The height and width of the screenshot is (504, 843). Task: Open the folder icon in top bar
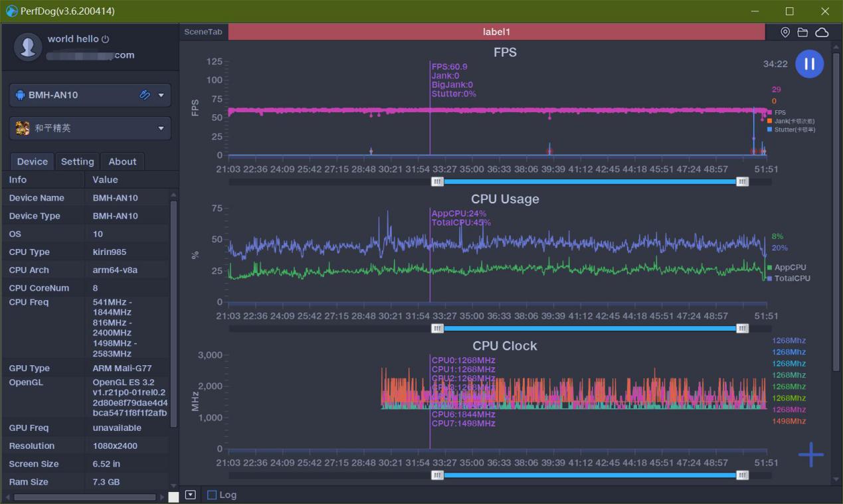coord(802,33)
